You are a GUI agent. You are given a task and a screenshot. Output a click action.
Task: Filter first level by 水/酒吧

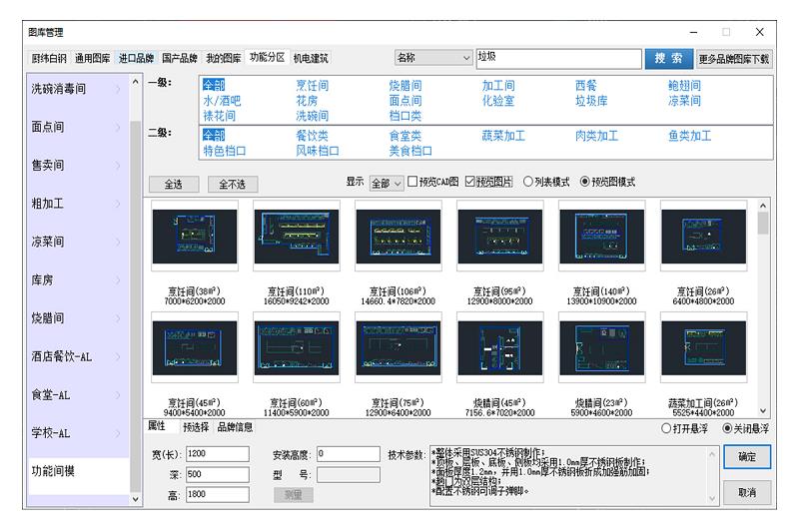[222, 101]
